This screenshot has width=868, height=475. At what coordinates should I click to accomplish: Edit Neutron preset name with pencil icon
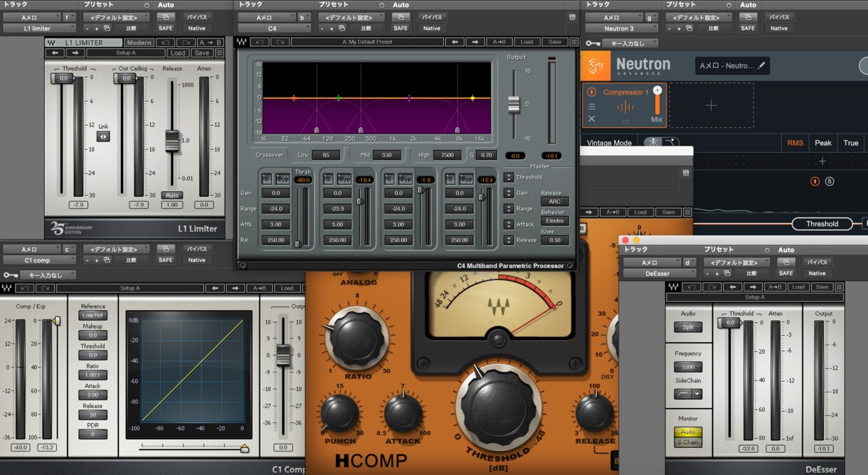click(761, 65)
